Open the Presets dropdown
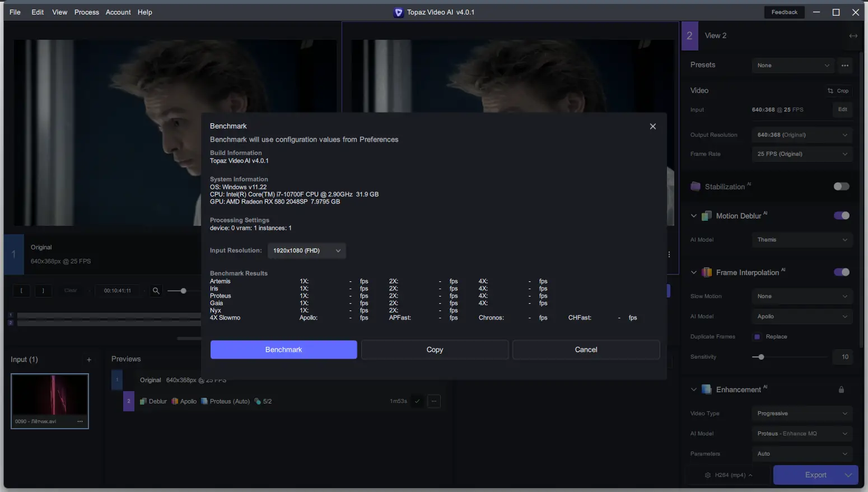 [x=793, y=66]
